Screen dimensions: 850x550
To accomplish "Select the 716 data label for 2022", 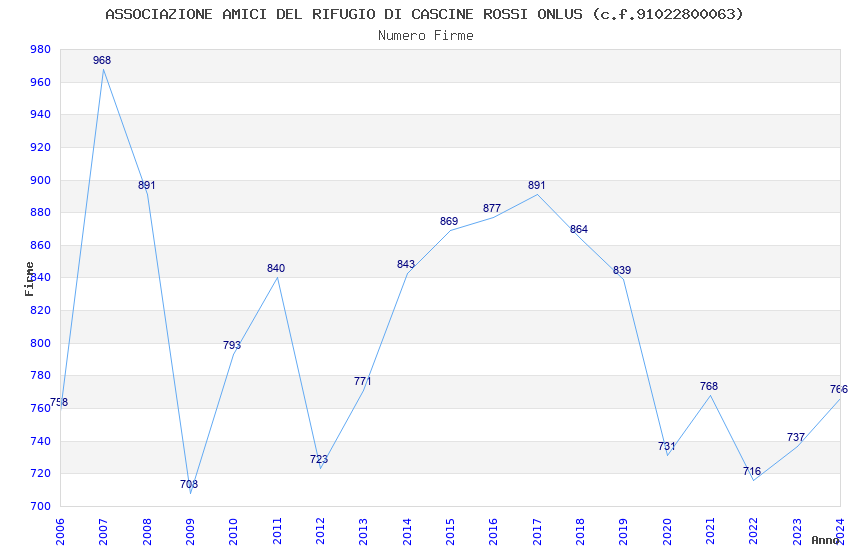I will [752, 471].
